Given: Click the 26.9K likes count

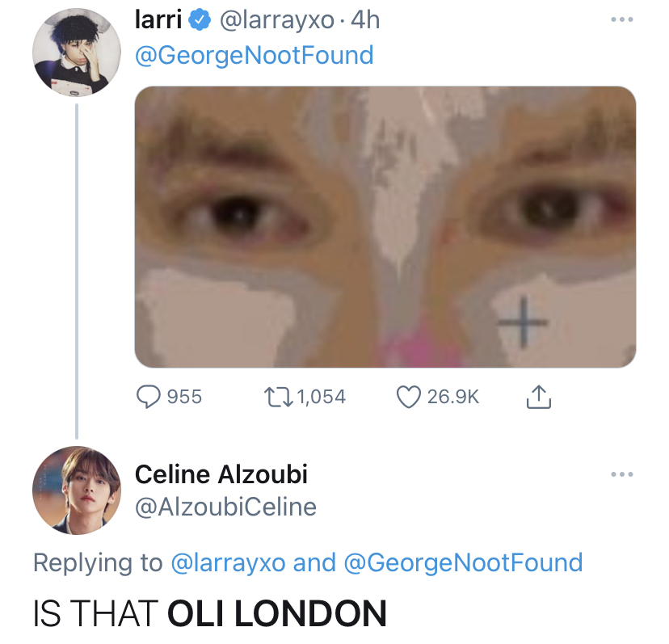Looking at the screenshot, I should (452, 396).
